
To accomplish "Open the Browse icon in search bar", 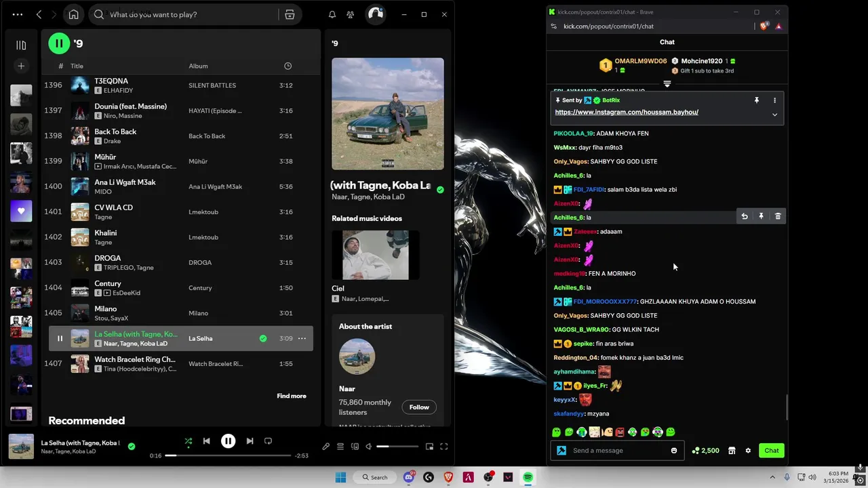I will click(x=290, y=14).
